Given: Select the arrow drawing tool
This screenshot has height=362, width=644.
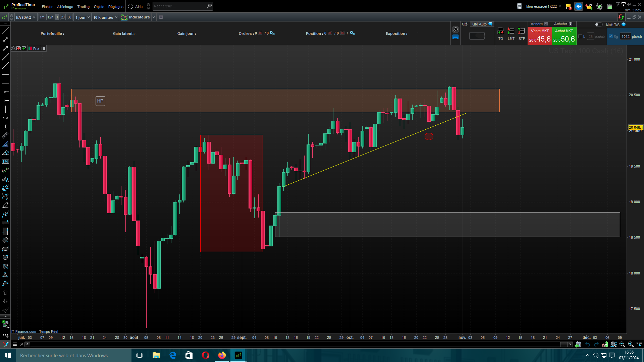Looking at the screenshot, I should coord(5,48).
